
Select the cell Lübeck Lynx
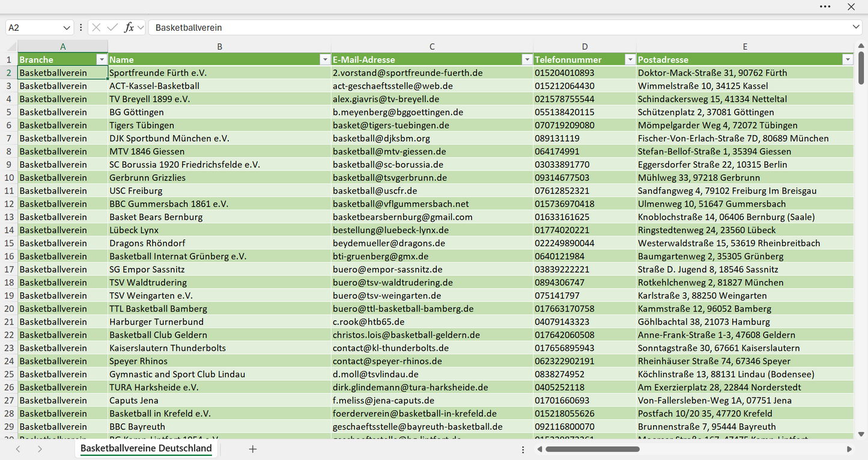coord(220,230)
